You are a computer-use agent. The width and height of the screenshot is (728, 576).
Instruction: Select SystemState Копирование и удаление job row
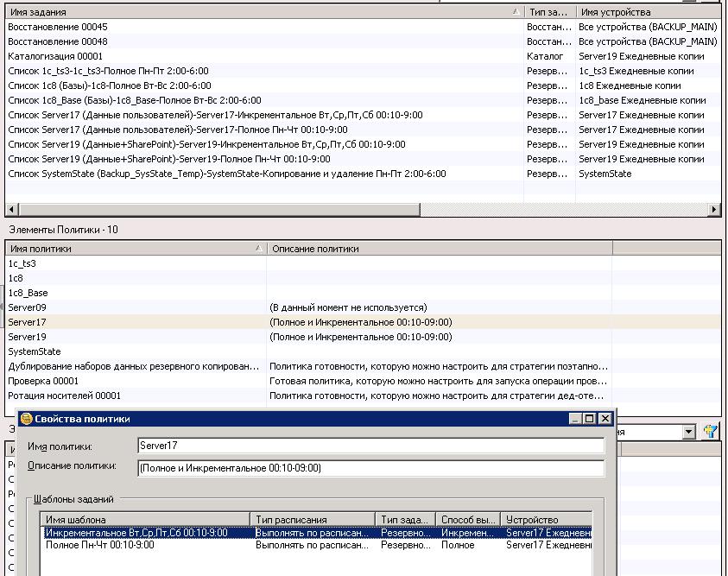click(x=227, y=174)
